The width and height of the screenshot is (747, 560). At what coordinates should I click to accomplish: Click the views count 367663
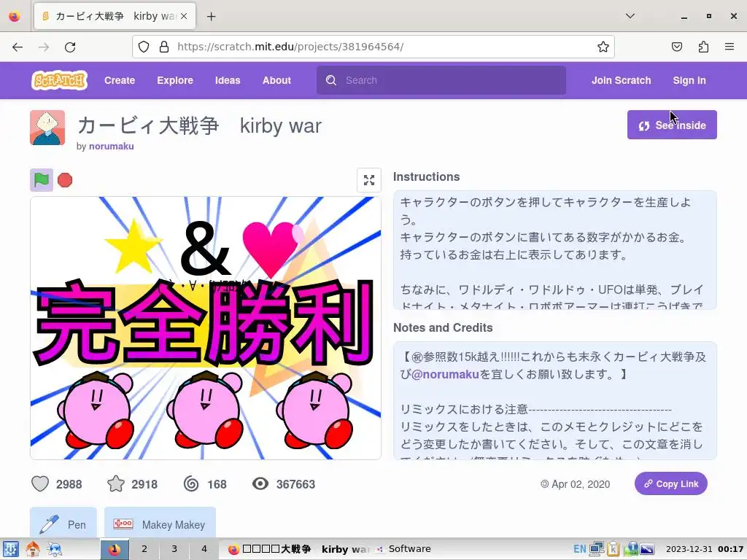[x=295, y=484]
